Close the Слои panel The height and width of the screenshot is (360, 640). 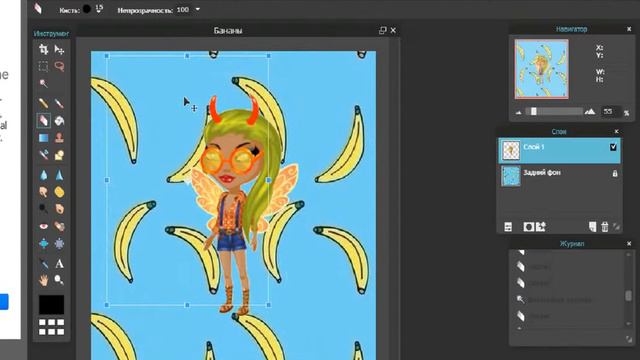[x=616, y=131]
